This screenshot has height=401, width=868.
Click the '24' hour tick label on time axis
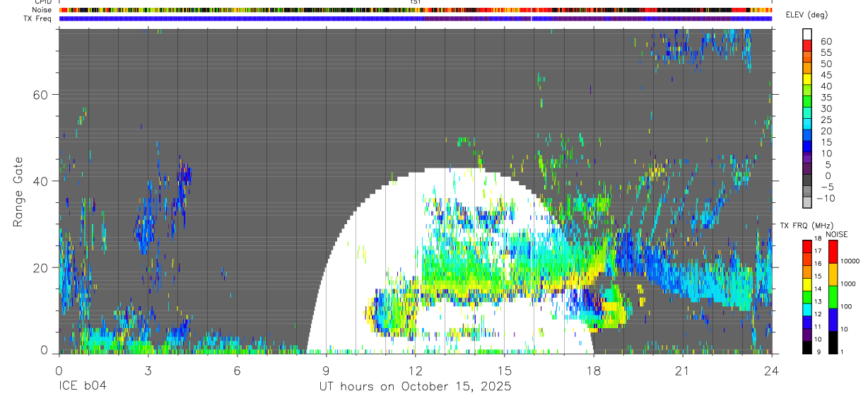tap(772, 371)
